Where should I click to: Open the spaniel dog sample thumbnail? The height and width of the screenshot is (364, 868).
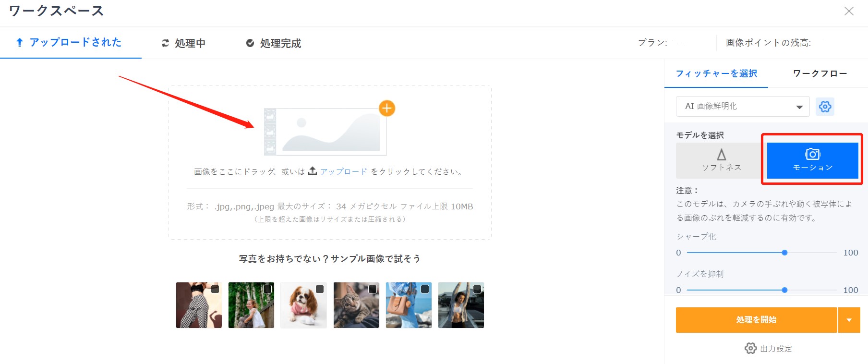(x=303, y=305)
